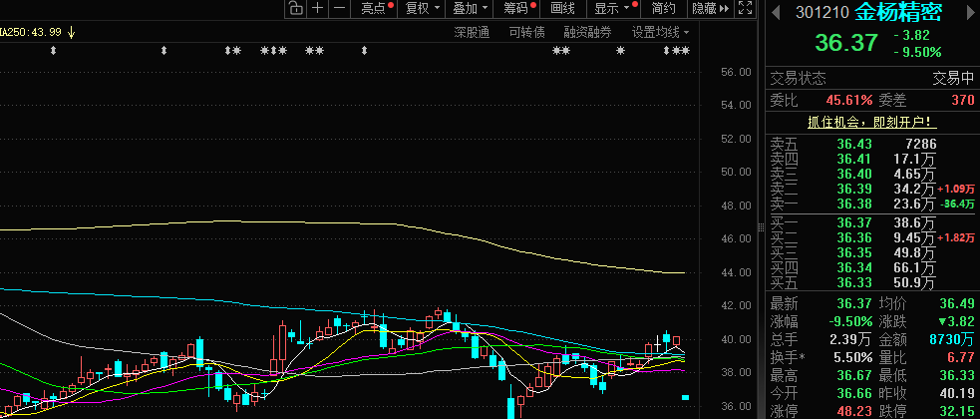
Task: Click the 均价 value 36.49
Action: pyautogui.click(x=957, y=304)
